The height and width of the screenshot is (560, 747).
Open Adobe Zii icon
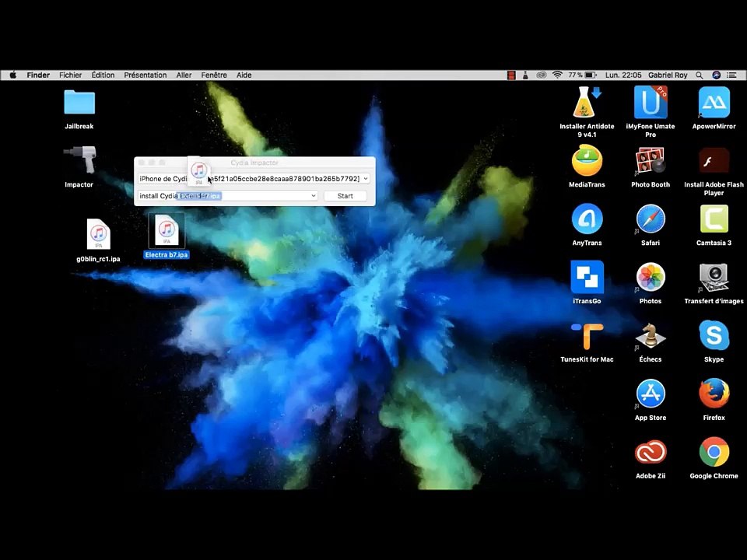point(651,452)
